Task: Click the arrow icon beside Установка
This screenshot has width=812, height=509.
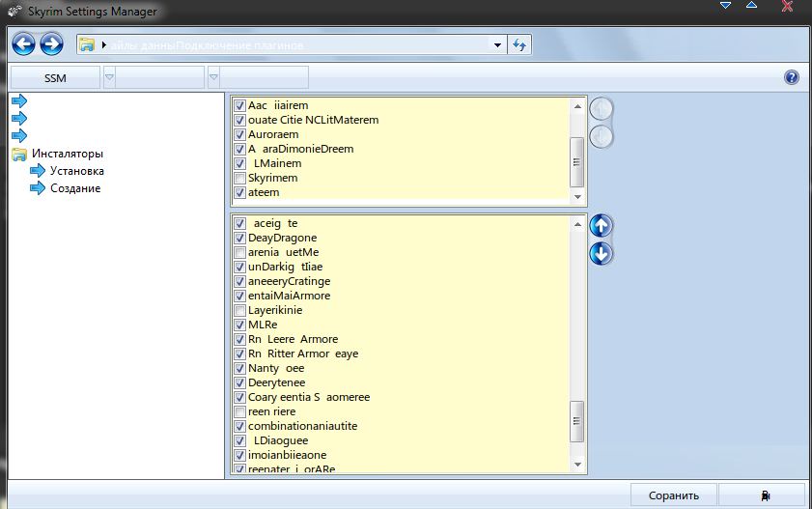Action: click(x=38, y=171)
